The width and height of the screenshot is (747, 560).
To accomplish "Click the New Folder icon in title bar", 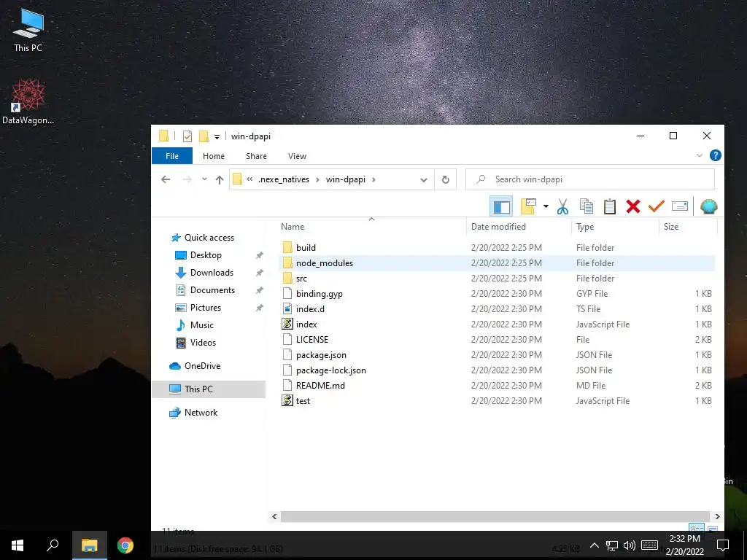I will (204, 136).
